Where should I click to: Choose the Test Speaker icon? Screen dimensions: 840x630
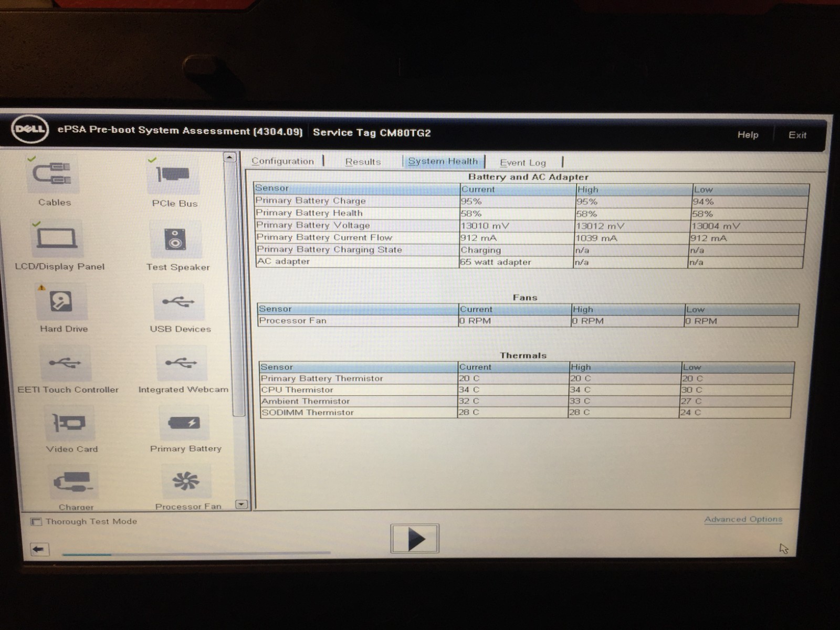[175, 239]
